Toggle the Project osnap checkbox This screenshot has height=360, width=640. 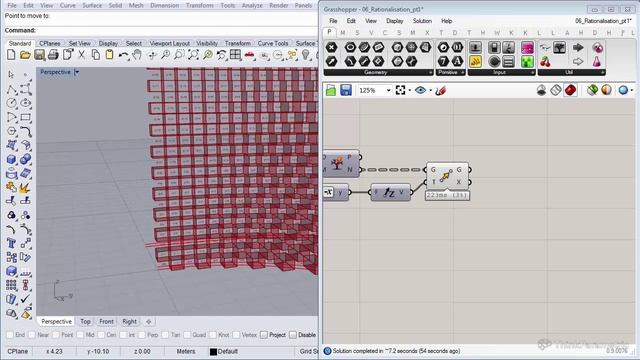pyautogui.click(x=264, y=335)
